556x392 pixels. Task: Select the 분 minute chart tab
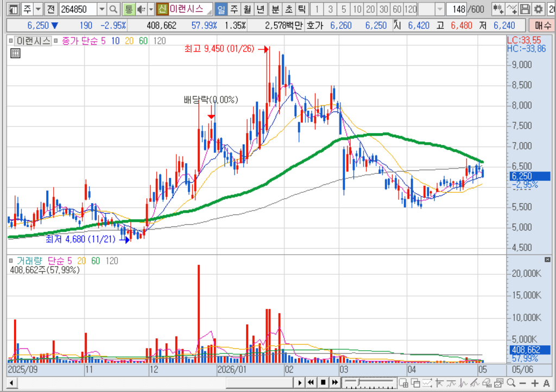pyautogui.click(x=275, y=9)
